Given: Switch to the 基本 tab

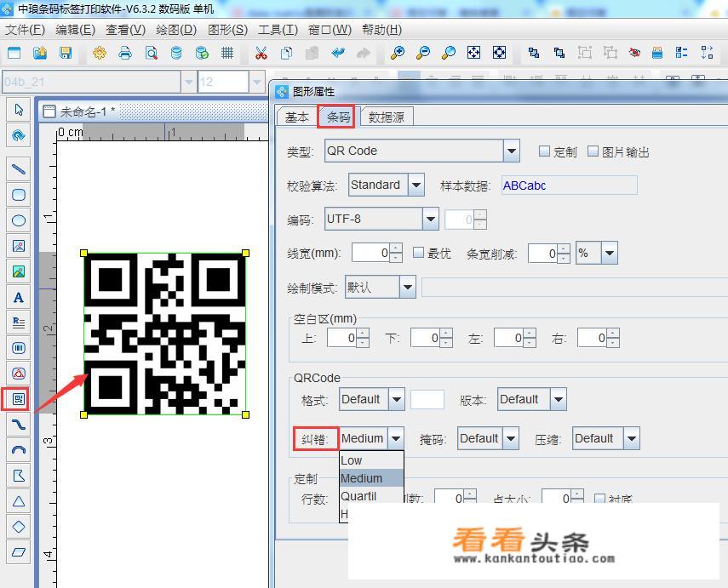Looking at the screenshot, I should pyautogui.click(x=296, y=117).
